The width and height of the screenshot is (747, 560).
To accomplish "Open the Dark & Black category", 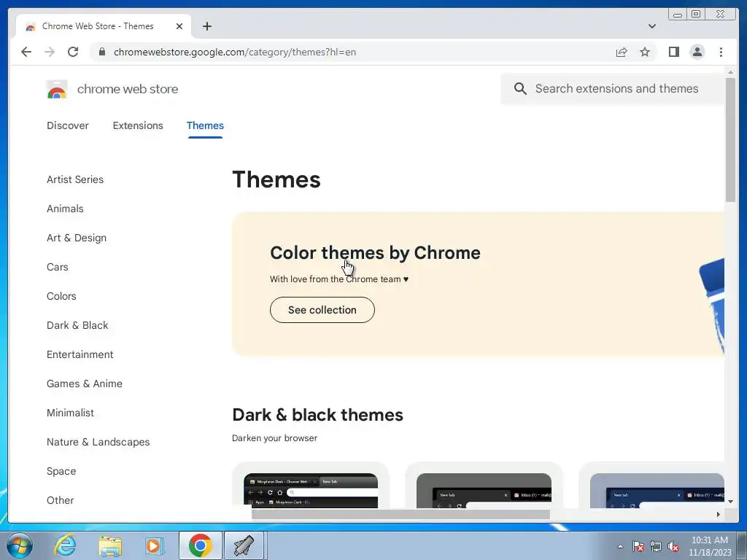I will [x=77, y=325].
